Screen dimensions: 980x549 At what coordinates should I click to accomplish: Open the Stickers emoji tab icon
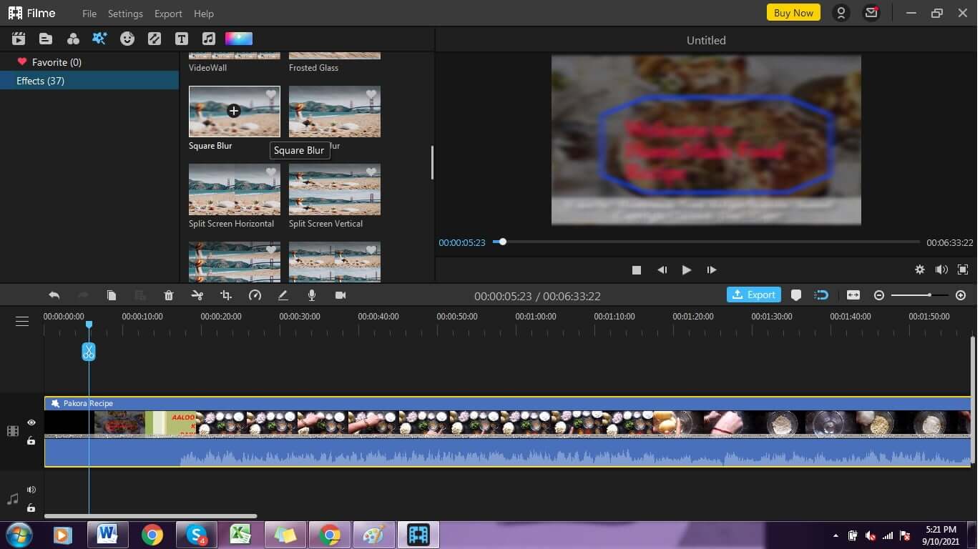(127, 39)
